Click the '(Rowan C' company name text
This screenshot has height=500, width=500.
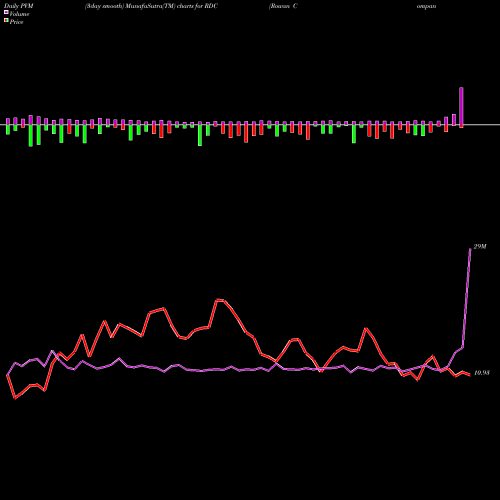click(283, 6)
